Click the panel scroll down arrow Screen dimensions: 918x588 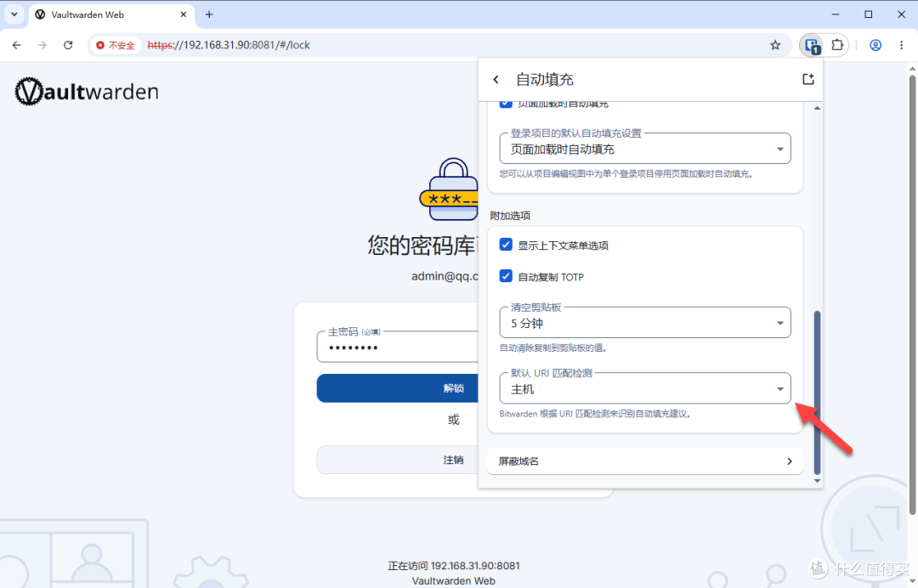click(818, 481)
